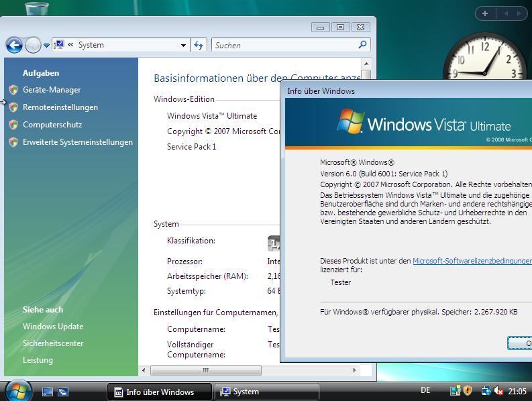Click the horizontal scrollbar thumb in System window

coord(205,370)
